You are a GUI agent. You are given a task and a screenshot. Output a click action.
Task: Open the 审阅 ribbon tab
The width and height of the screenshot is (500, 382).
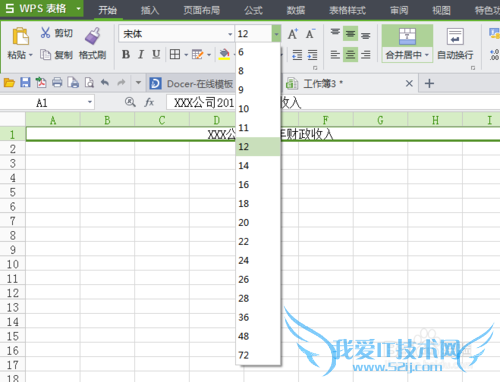[x=399, y=10]
